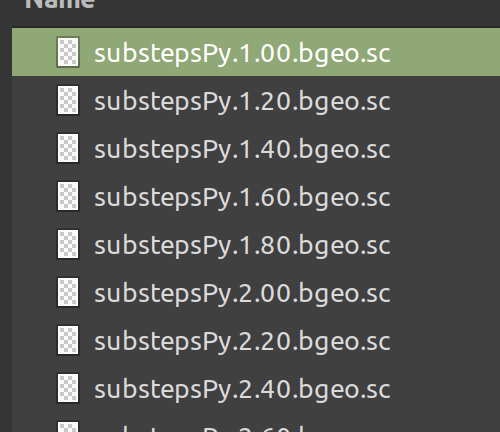500x432 pixels.
Task: Choose the substepsPy.1.20.bgeo.sc file name
Action: (242, 102)
